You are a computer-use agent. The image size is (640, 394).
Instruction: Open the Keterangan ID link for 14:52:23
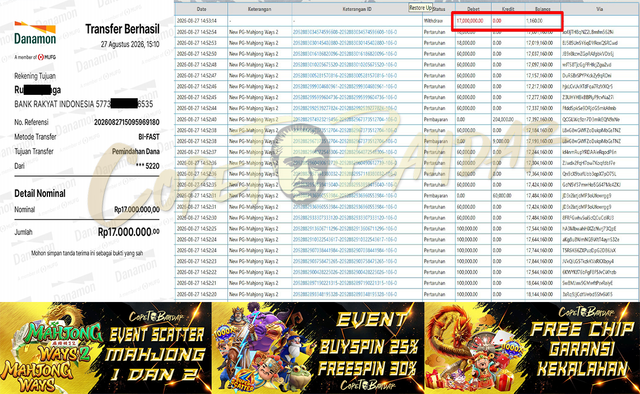point(344,261)
